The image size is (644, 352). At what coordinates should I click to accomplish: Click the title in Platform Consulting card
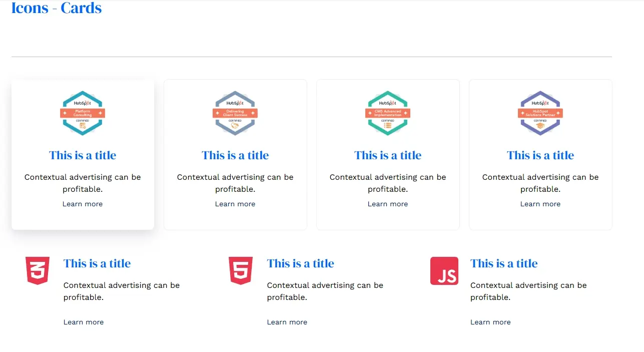click(83, 155)
